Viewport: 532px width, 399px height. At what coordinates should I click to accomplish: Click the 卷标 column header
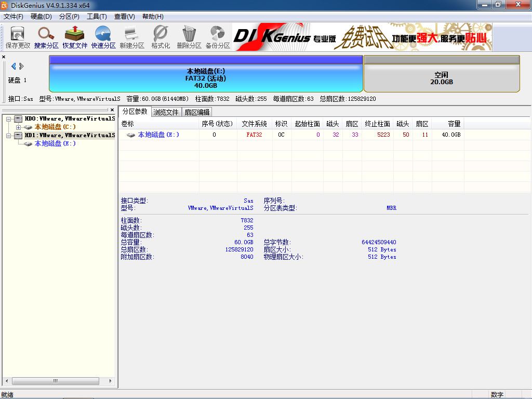158,124
